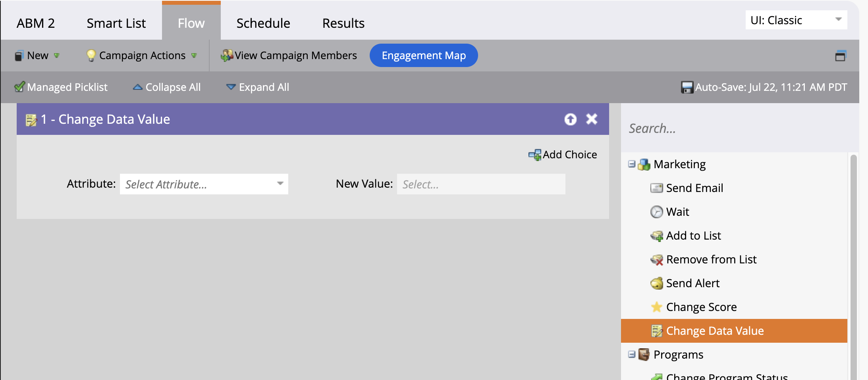Click the View Campaign Members people icon
The image size is (868, 380).
(227, 56)
